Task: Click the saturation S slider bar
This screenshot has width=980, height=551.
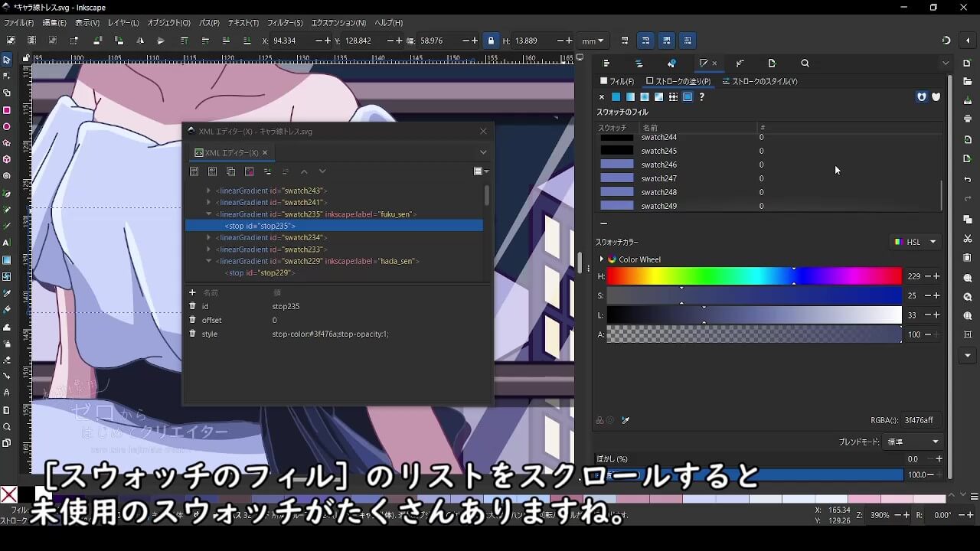Action: [754, 295]
